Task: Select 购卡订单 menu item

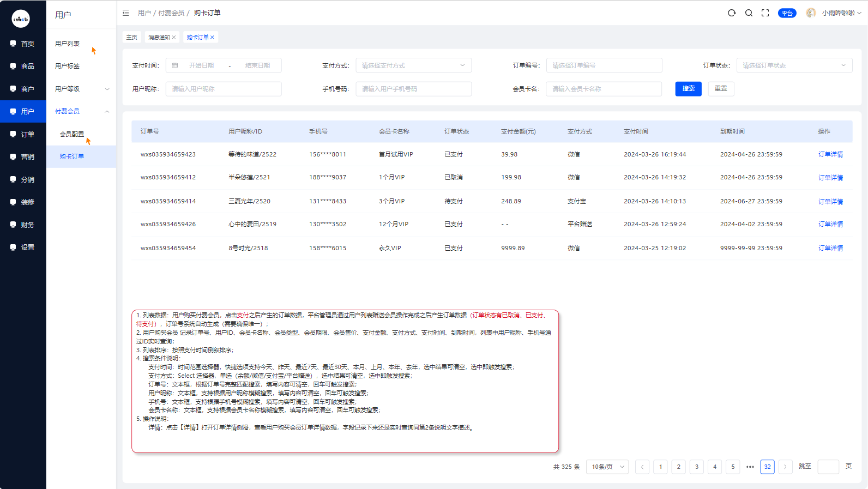Action: [x=81, y=156]
